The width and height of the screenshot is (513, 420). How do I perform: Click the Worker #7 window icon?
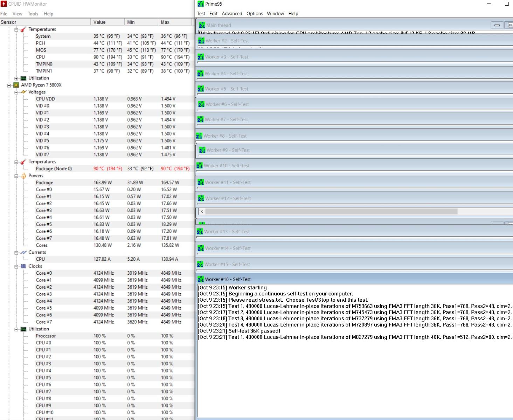point(201,119)
